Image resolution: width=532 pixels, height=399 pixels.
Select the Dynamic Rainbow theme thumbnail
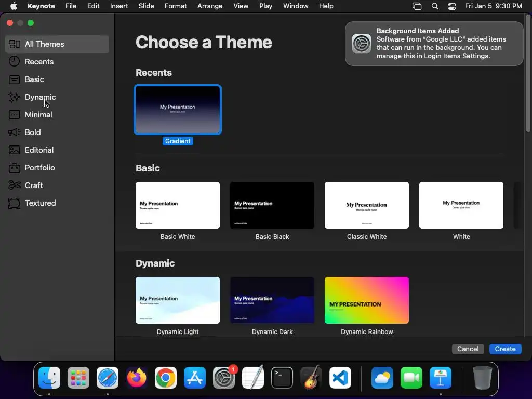(367, 300)
